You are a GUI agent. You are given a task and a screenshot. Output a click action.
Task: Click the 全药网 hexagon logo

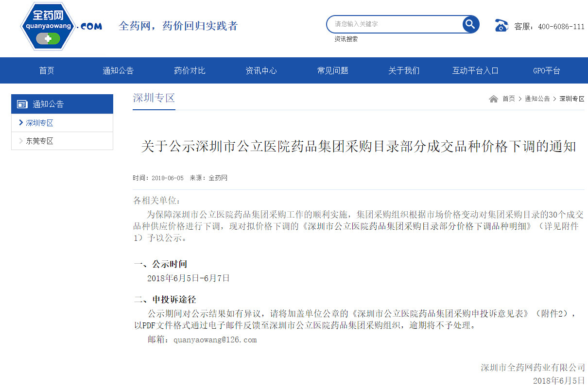click(x=49, y=26)
